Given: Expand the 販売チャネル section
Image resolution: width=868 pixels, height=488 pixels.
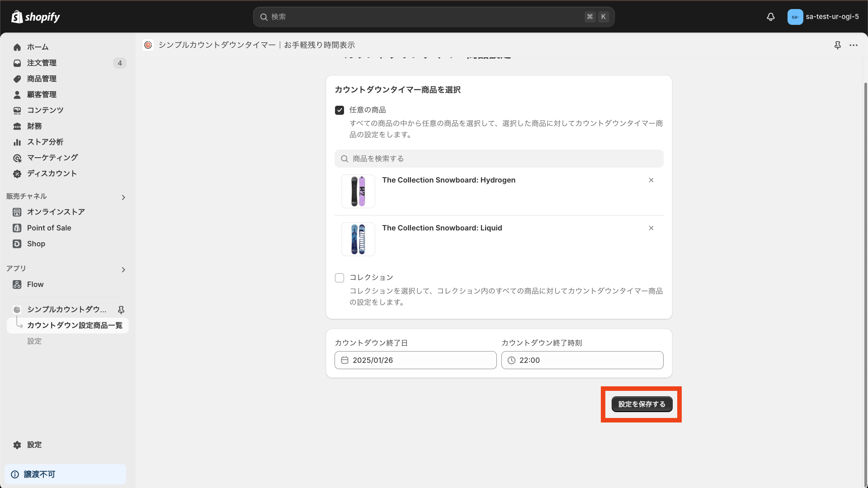Looking at the screenshot, I should (123, 197).
